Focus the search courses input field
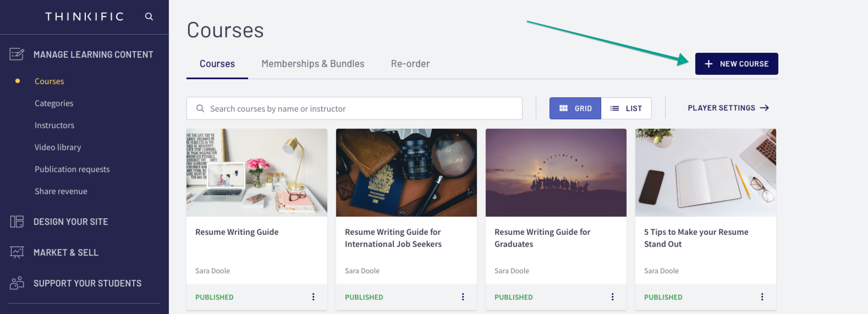Image resolution: width=868 pixels, height=314 pixels. 354,108
